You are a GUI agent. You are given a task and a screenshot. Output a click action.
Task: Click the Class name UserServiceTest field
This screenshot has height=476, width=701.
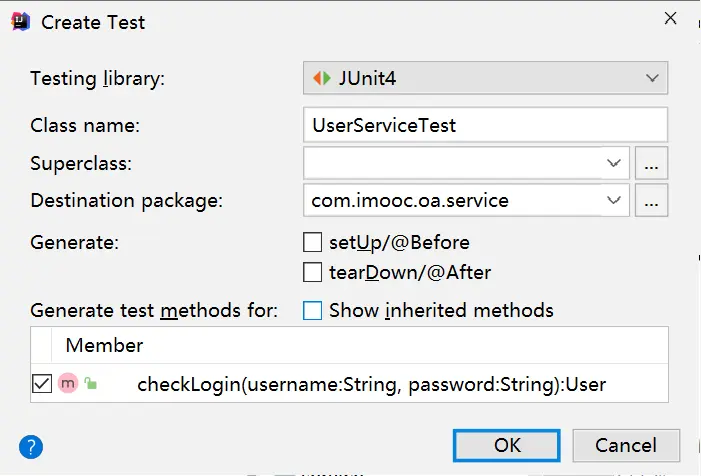(x=485, y=125)
